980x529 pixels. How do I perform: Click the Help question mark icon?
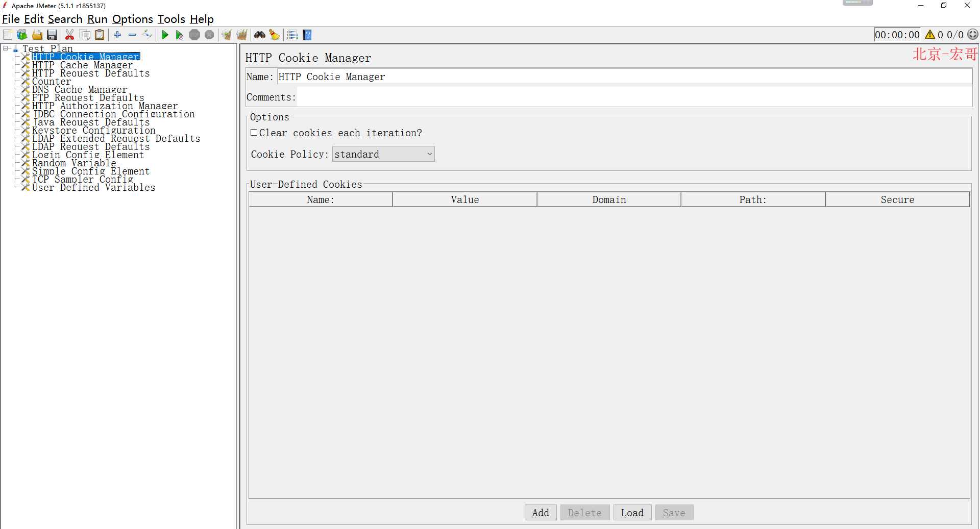(x=307, y=35)
